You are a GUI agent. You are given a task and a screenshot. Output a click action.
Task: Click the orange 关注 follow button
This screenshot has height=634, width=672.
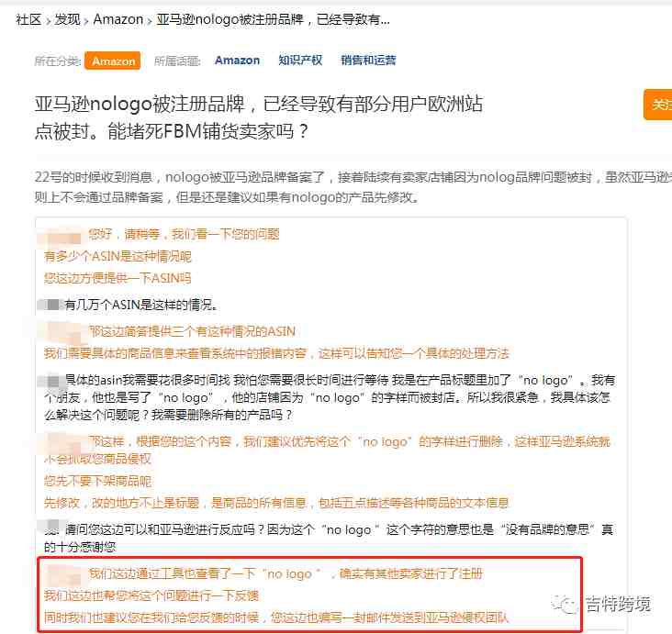(658, 105)
